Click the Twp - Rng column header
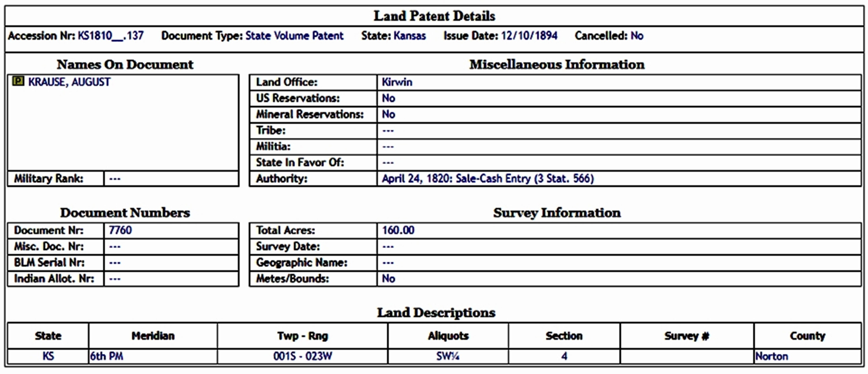This screenshot has height=374, width=868. point(302,336)
